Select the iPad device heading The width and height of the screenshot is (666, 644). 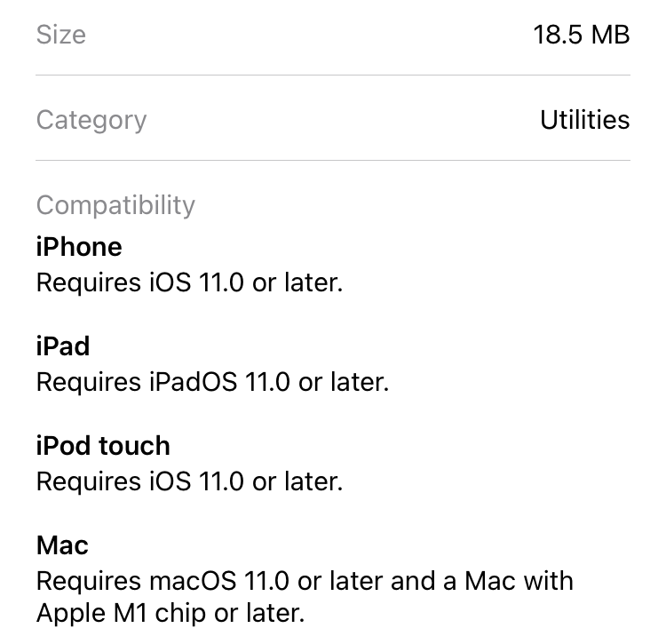click(63, 346)
